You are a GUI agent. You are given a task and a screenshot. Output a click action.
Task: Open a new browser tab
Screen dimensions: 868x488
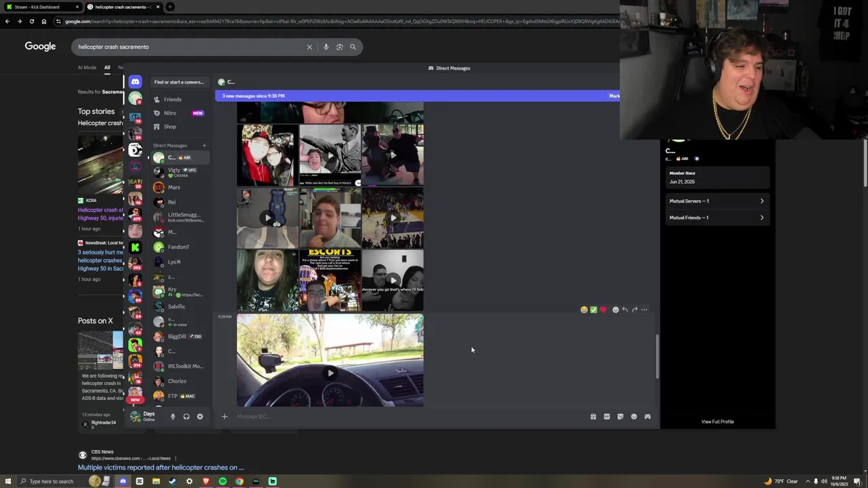170,7
